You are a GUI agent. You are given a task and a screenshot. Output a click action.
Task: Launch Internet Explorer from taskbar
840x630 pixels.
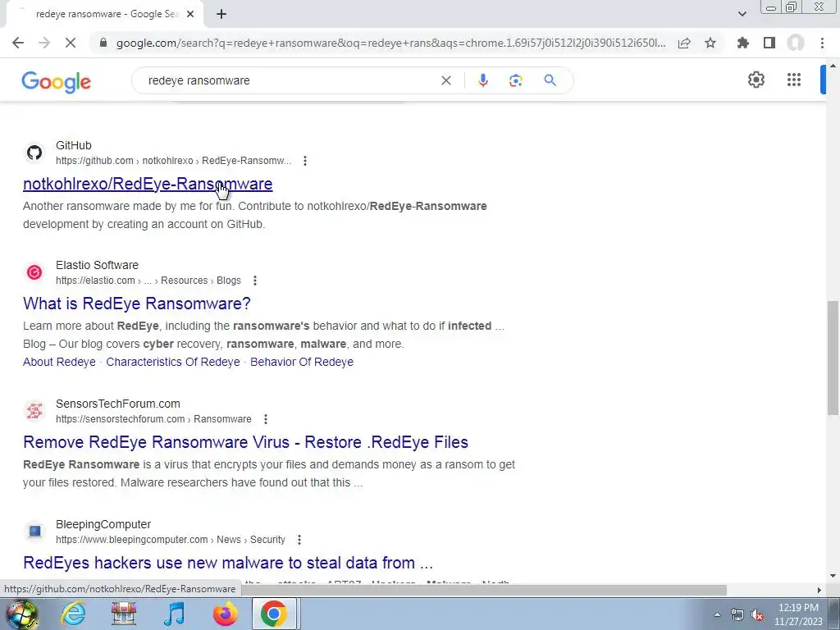[x=73, y=614]
